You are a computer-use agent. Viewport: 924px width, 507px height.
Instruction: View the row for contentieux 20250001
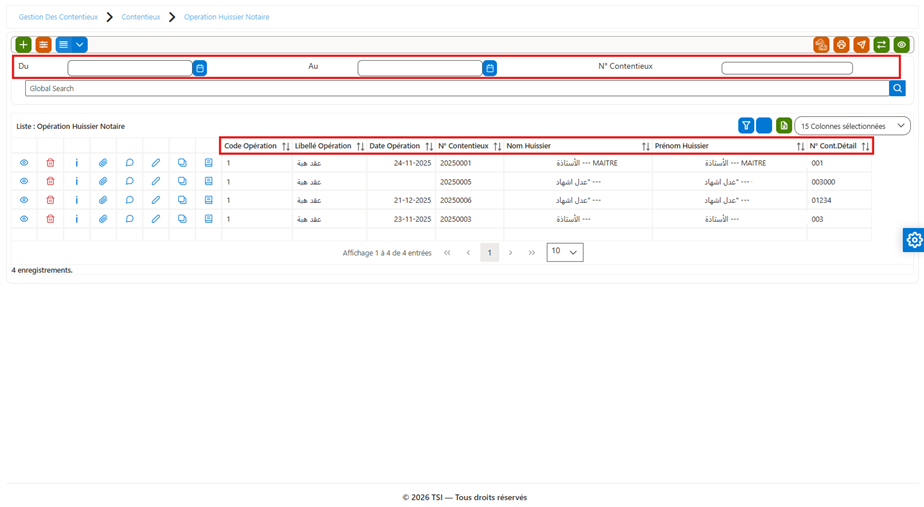[24, 163]
